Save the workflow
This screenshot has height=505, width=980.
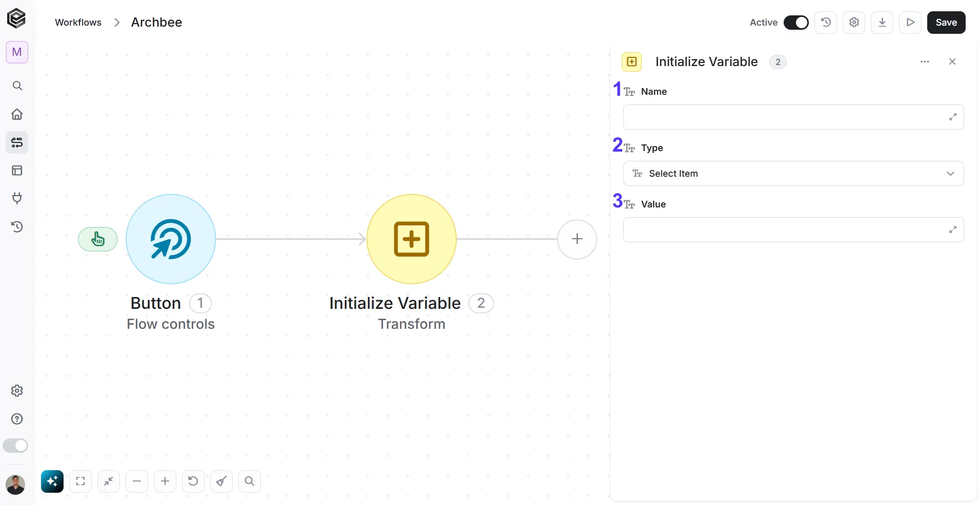coord(946,23)
